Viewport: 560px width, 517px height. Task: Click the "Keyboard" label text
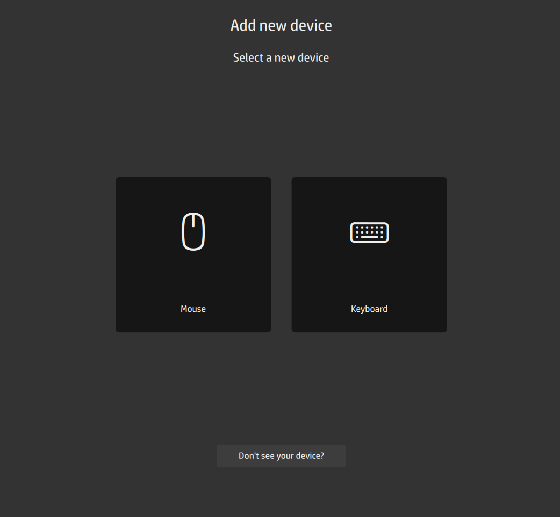(x=369, y=309)
